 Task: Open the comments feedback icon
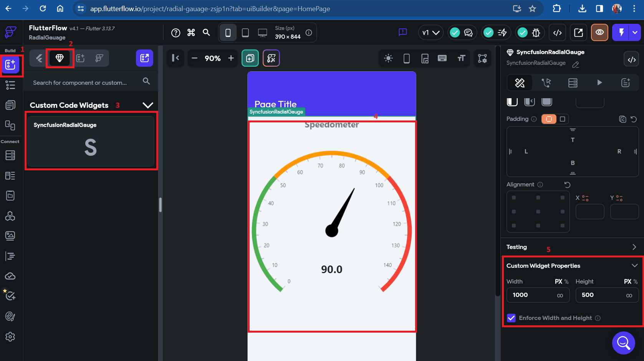[403, 32]
